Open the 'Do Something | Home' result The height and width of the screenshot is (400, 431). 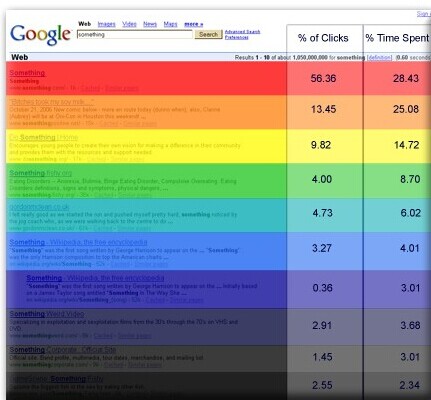(x=43, y=137)
